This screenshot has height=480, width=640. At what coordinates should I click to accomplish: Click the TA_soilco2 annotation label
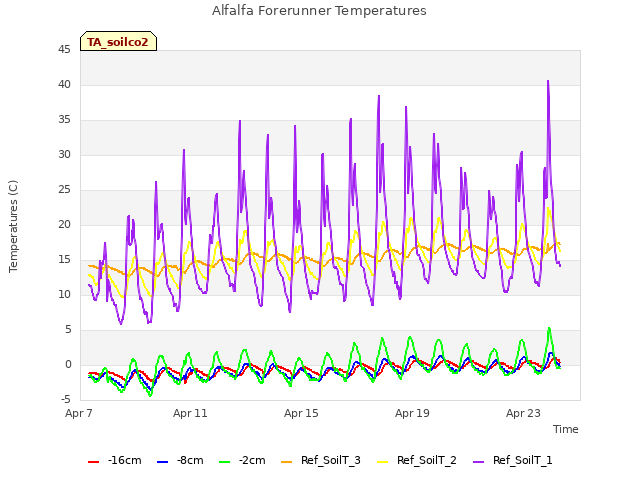pos(118,42)
